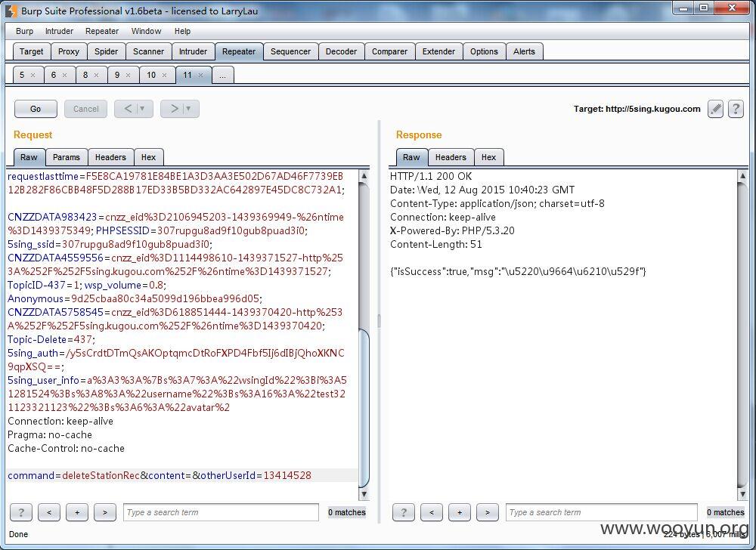This screenshot has width=756, height=550.
Task: Click the command=deleteStationRec body line
Action: pos(160,476)
